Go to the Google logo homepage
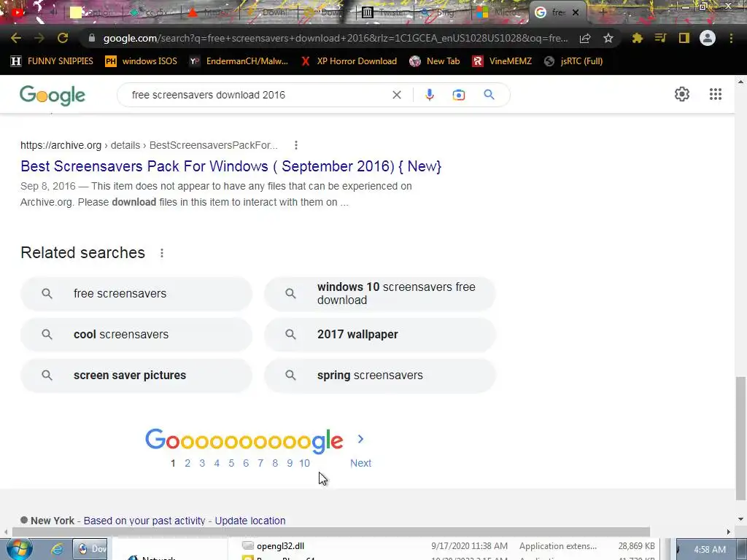Screen dimensions: 747x560 [53, 96]
